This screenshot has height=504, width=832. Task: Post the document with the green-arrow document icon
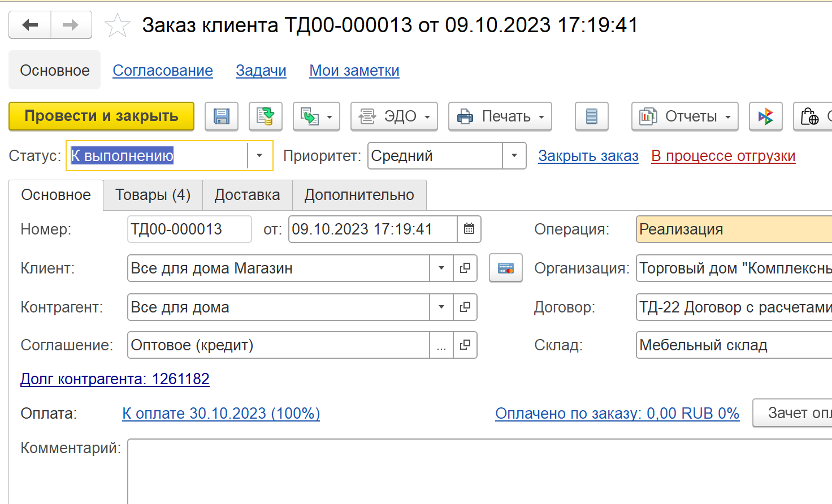coord(266,116)
